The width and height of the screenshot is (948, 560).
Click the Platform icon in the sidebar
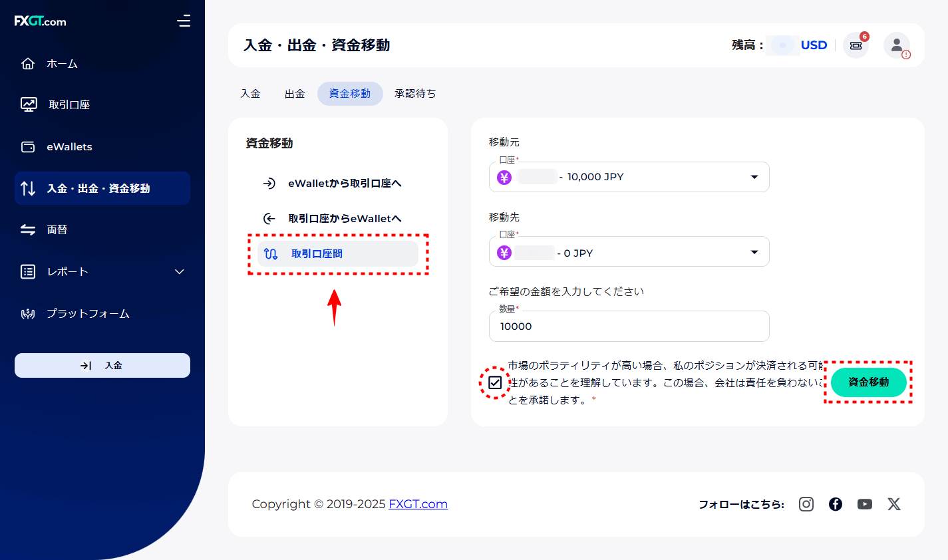pos(28,313)
